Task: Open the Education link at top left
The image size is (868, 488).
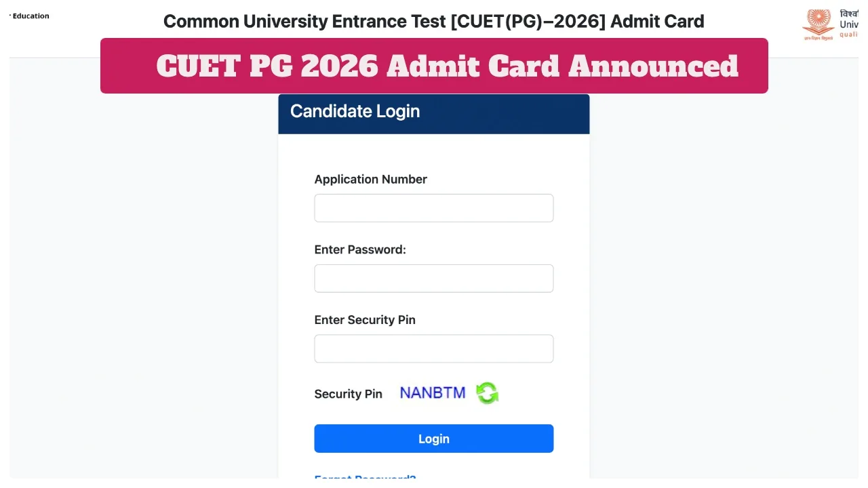Action: 31,16
